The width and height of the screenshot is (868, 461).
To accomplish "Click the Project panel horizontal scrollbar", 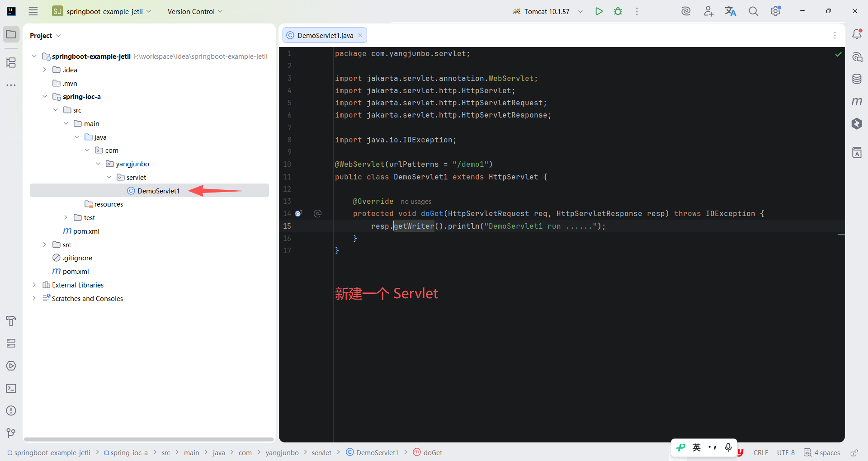I will [x=149, y=439].
